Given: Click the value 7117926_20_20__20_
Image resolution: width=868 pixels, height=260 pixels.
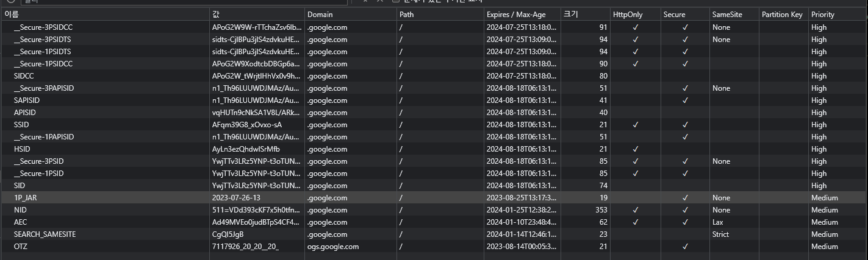Looking at the screenshot, I should pyautogui.click(x=245, y=247).
